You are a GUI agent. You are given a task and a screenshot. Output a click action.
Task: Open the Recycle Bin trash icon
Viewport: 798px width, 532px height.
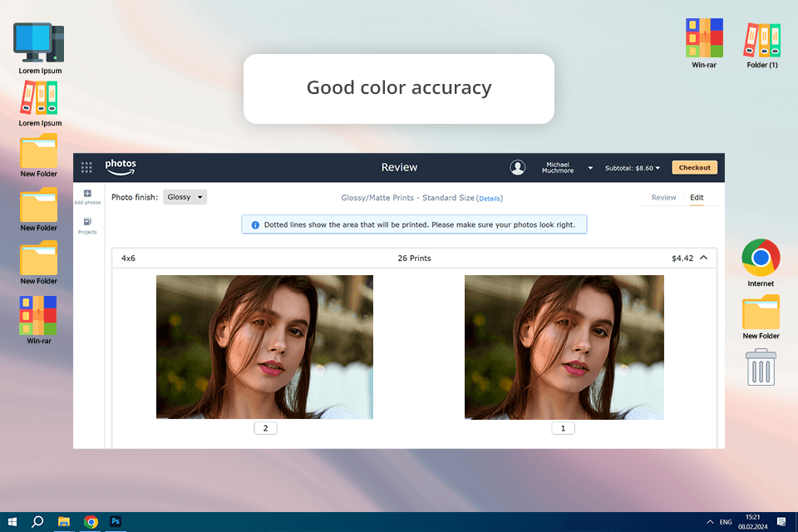click(x=761, y=367)
